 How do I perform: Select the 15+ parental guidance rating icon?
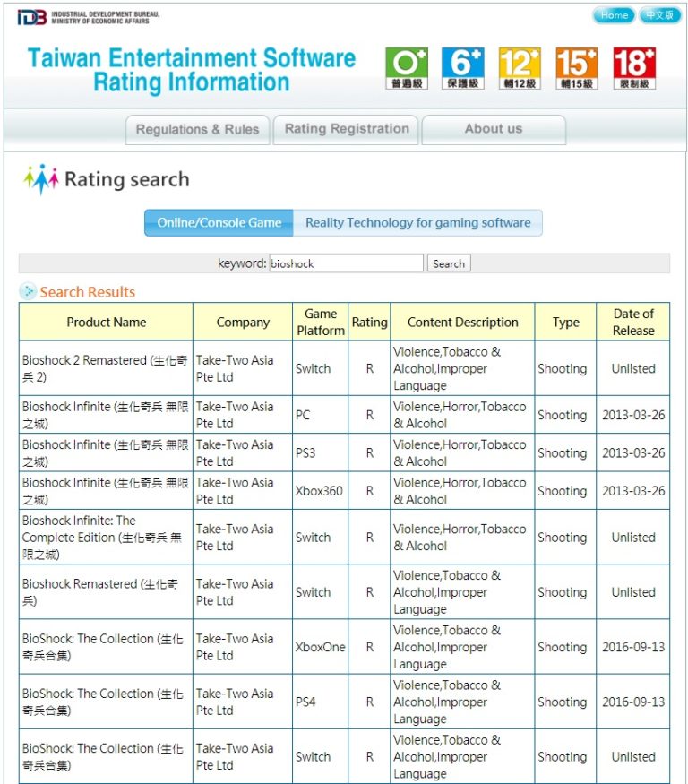(577, 68)
